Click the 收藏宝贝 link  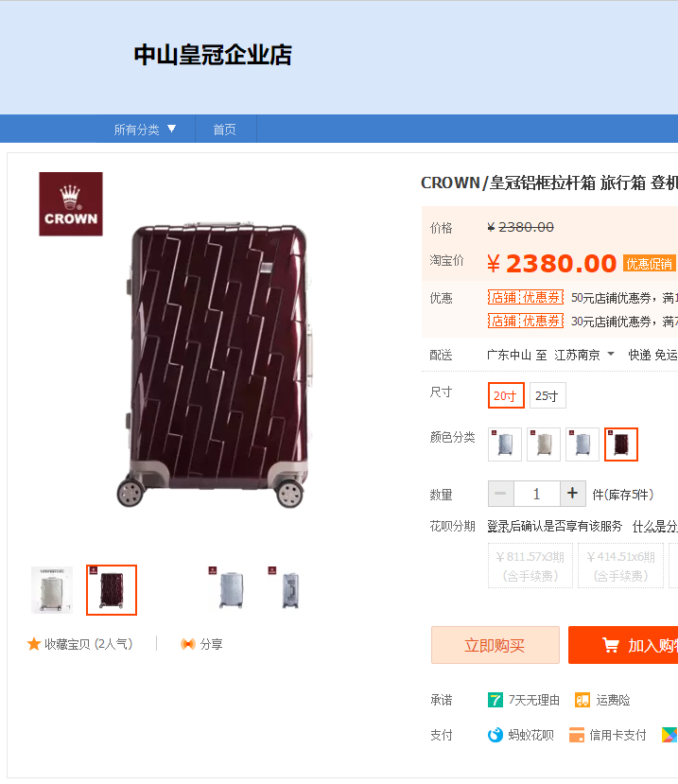pos(89,644)
